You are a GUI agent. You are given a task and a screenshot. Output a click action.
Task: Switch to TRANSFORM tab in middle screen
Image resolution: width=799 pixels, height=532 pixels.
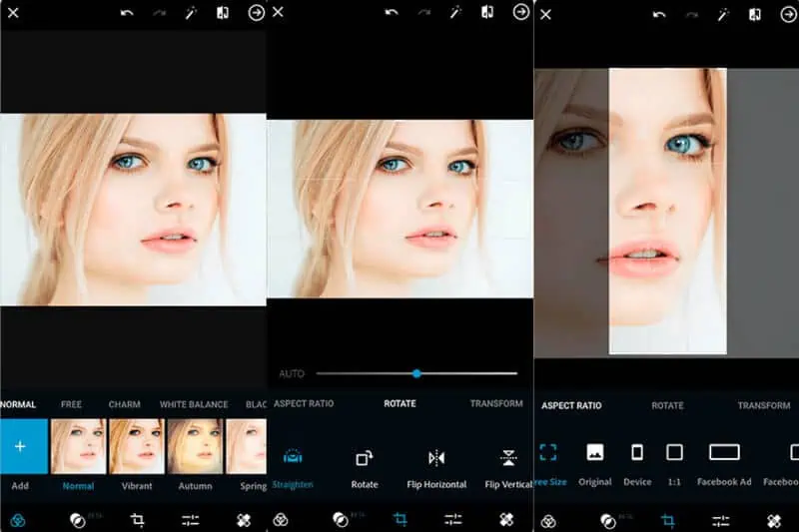pyautogui.click(x=496, y=403)
